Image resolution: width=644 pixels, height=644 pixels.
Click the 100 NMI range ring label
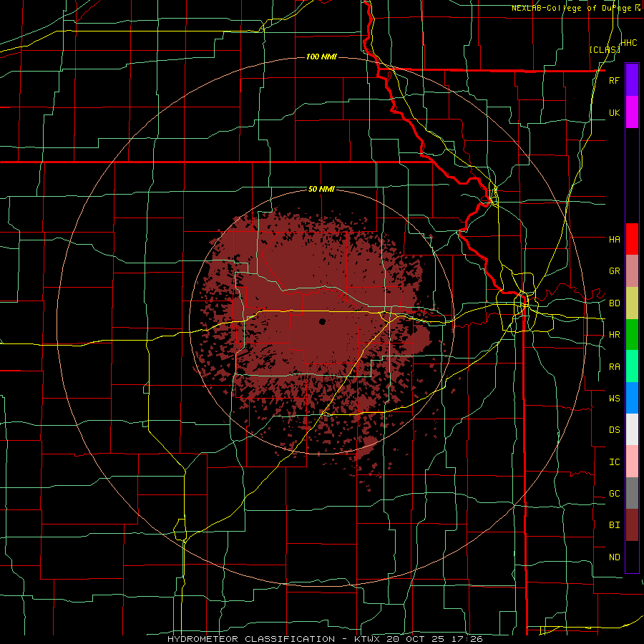(321, 57)
